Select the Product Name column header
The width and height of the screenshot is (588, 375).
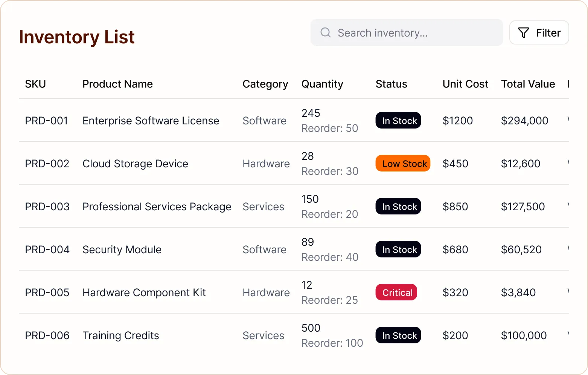pos(117,84)
